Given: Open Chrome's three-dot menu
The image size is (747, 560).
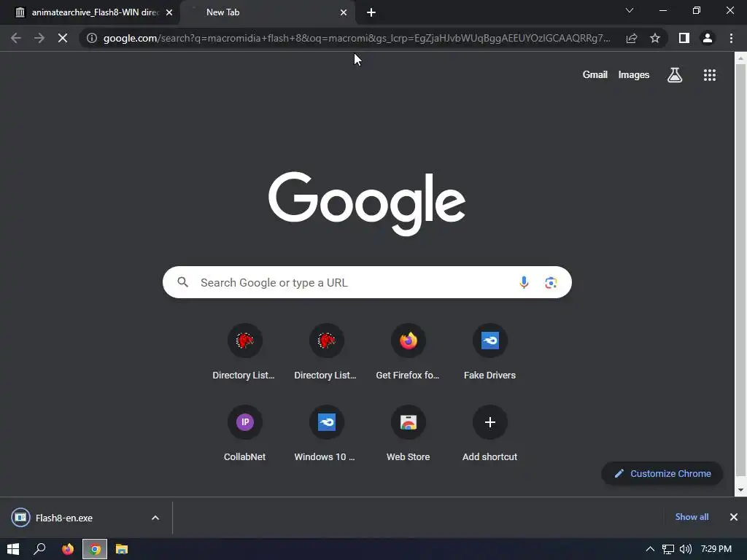Looking at the screenshot, I should coord(731,38).
